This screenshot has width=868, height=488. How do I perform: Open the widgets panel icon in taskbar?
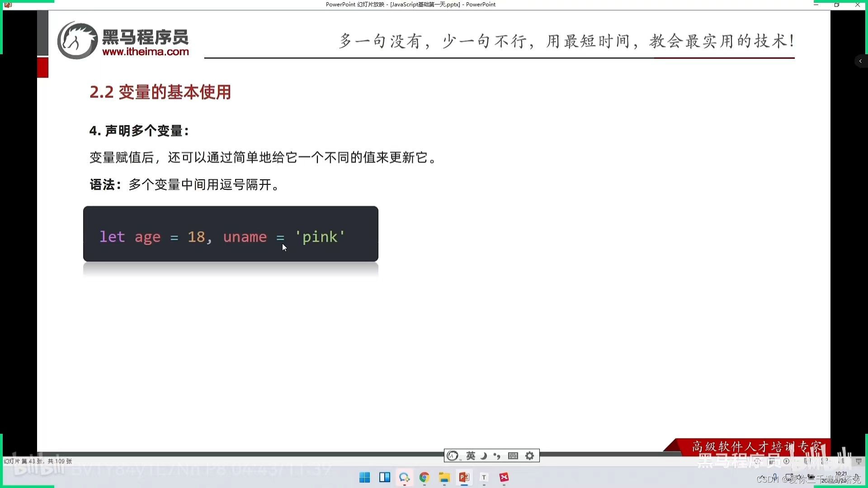click(385, 478)
